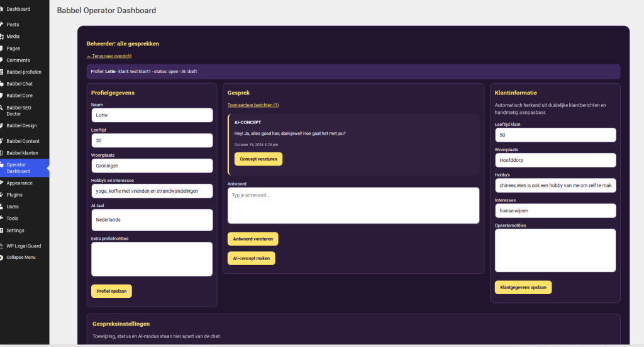Click the October 19, 2026 timestamp
The width and height of the screenshot is (644, 347).
point(257,145)
